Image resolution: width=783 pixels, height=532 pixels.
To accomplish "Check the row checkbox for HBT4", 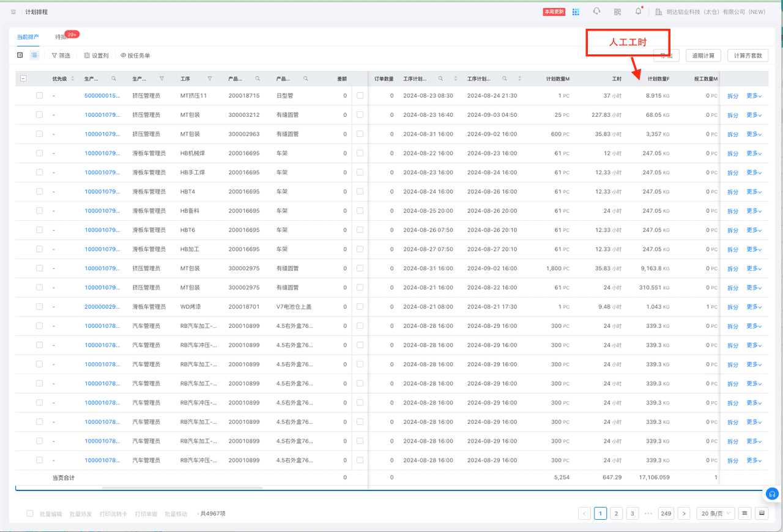I will (39, 191).
